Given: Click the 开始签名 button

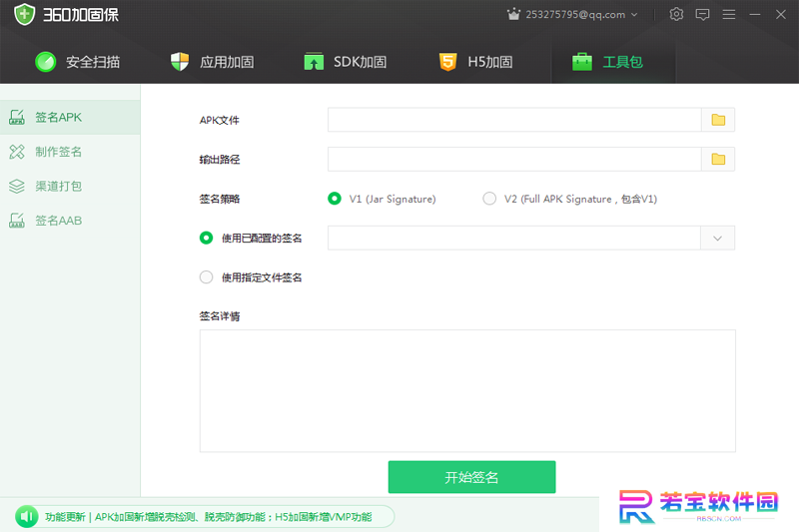Looking at the screenshot, I should 471,477.
